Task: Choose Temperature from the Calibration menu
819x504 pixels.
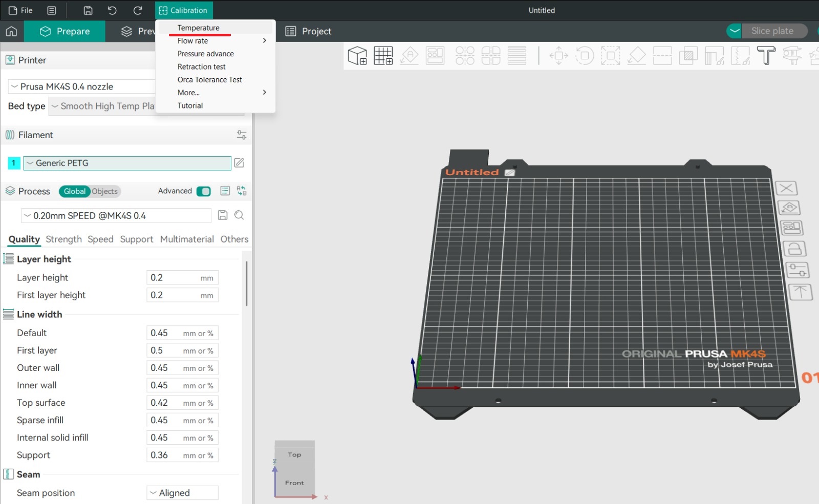Action: click(x=199, y=28)
